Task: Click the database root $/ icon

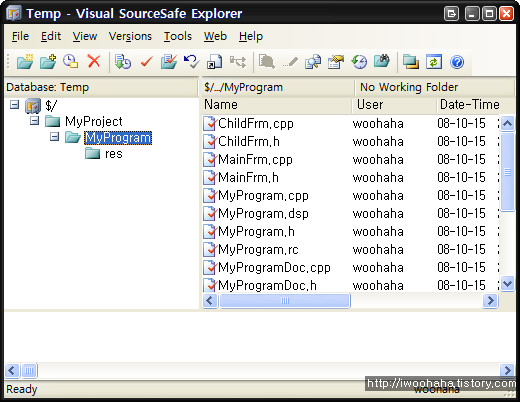Action: 33,106
